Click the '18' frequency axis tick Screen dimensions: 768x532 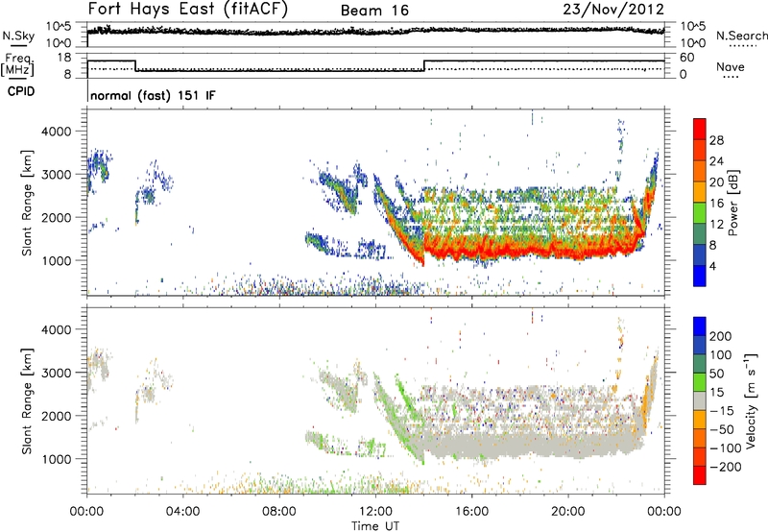64,58
